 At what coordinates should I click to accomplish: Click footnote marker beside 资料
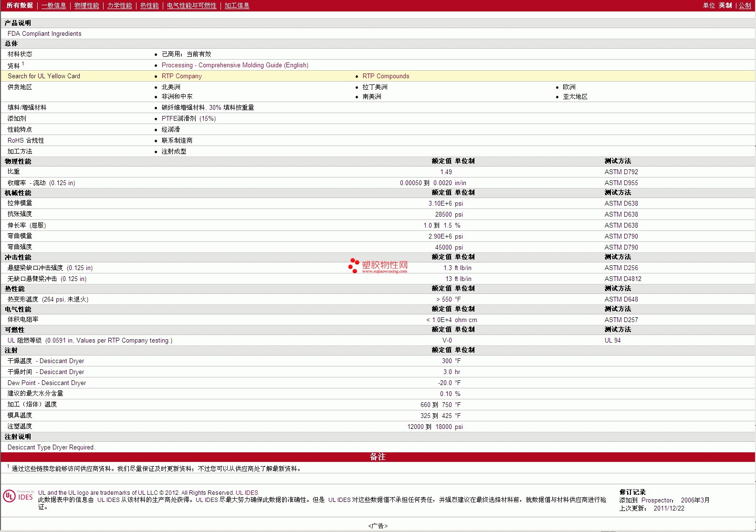[x=22, y=63]
